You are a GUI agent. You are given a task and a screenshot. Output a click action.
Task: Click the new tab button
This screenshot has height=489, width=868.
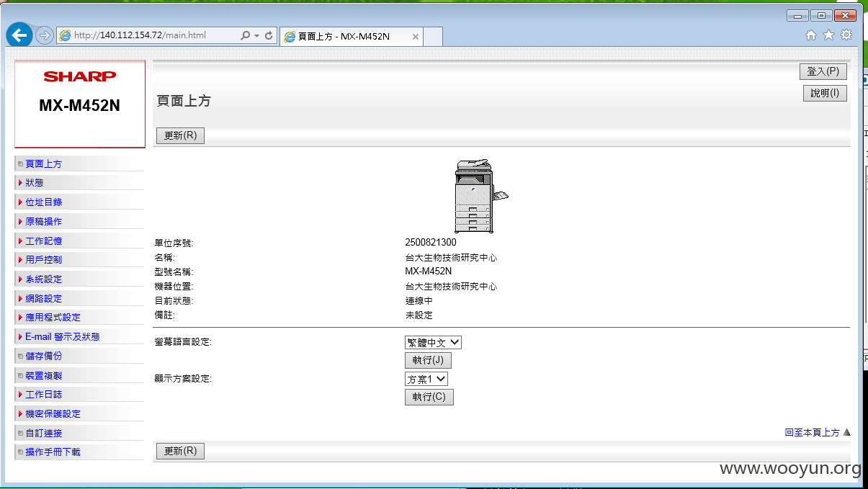click(x=433, y=37)
